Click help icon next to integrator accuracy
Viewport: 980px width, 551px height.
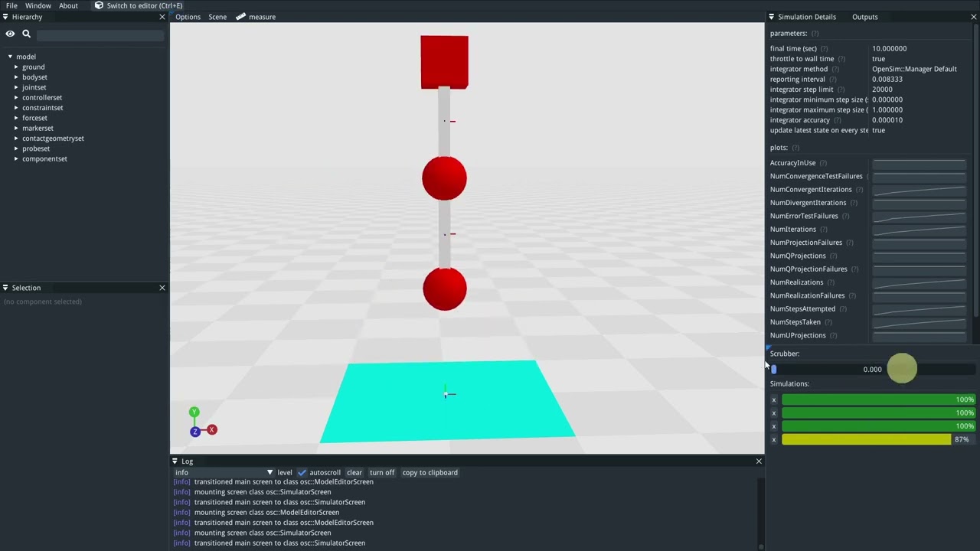click(837, 120)
